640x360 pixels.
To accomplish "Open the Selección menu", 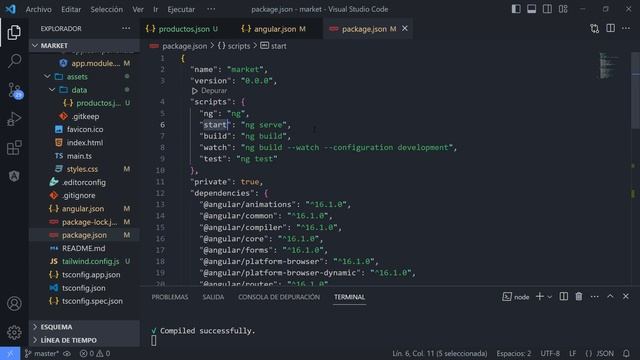I will pyautogui.click(x=107, y=9).
